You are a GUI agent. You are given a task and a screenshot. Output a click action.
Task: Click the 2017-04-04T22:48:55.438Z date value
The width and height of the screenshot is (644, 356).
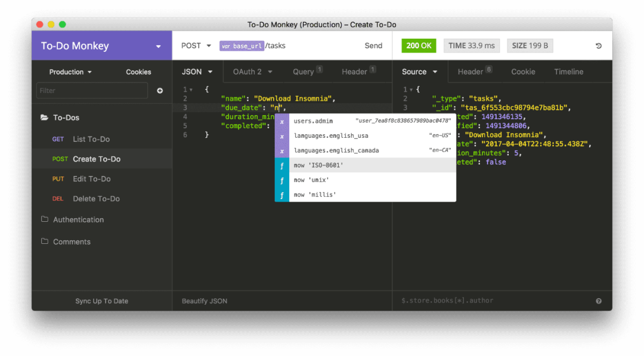tap(534, 144)
